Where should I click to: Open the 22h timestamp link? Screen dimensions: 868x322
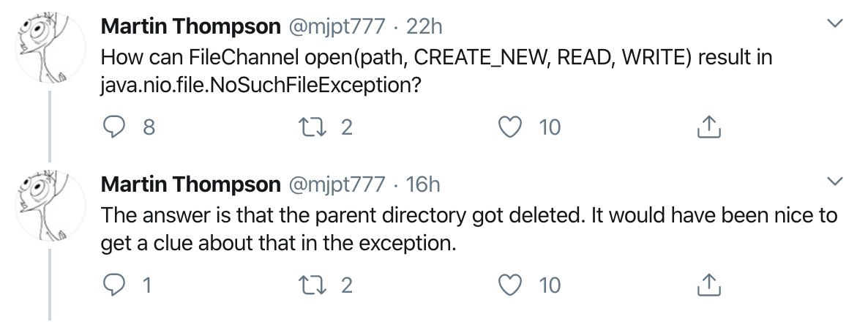pyautogui.click(x=424, y=26)
